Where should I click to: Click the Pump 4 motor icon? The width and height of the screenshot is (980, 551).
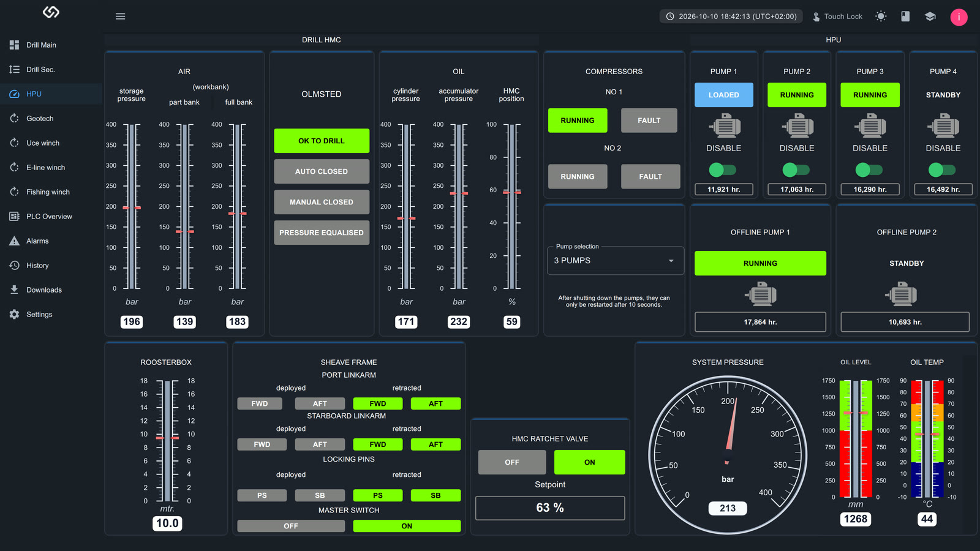pyautogui.click(x=944, y=127)
